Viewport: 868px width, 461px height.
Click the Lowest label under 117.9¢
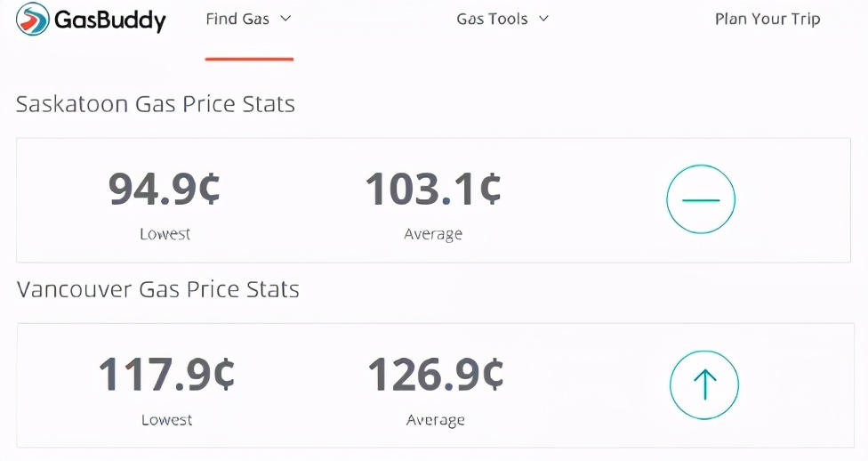166,419
